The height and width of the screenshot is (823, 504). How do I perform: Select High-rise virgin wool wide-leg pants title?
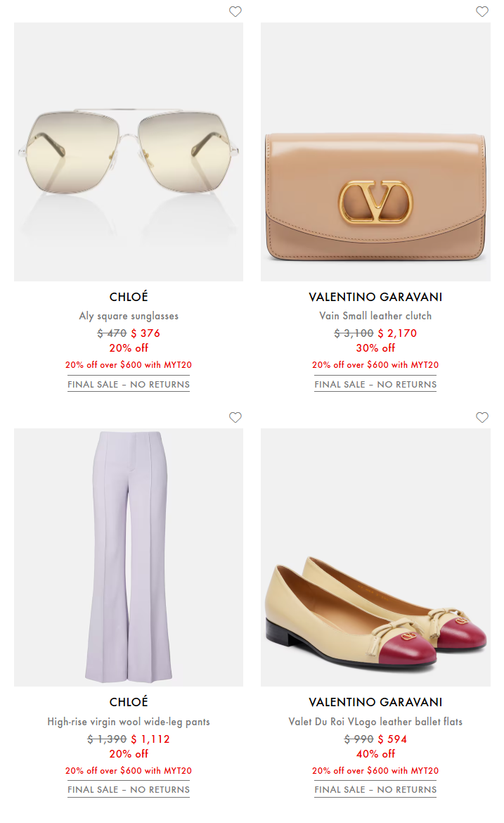(x=129, y=722)
